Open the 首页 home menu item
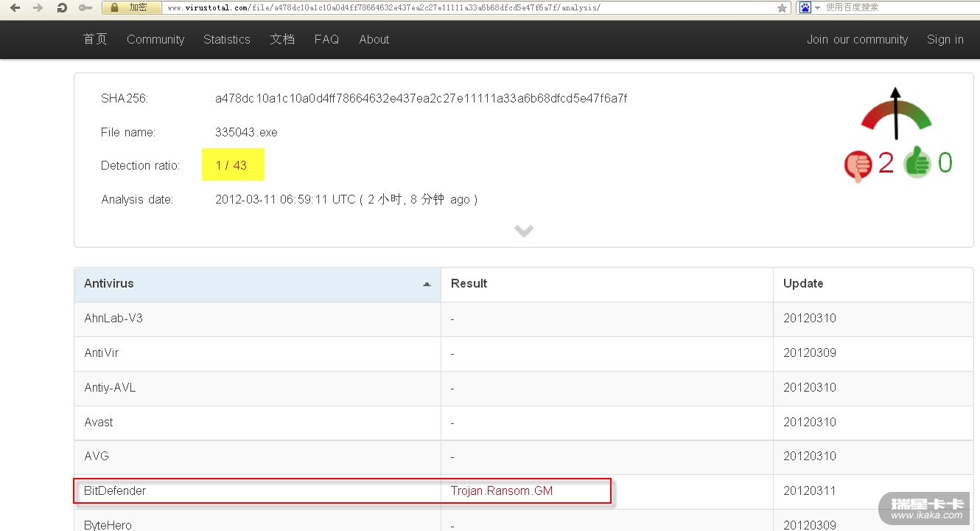The image size is (980, 531). tap(95, 39)
